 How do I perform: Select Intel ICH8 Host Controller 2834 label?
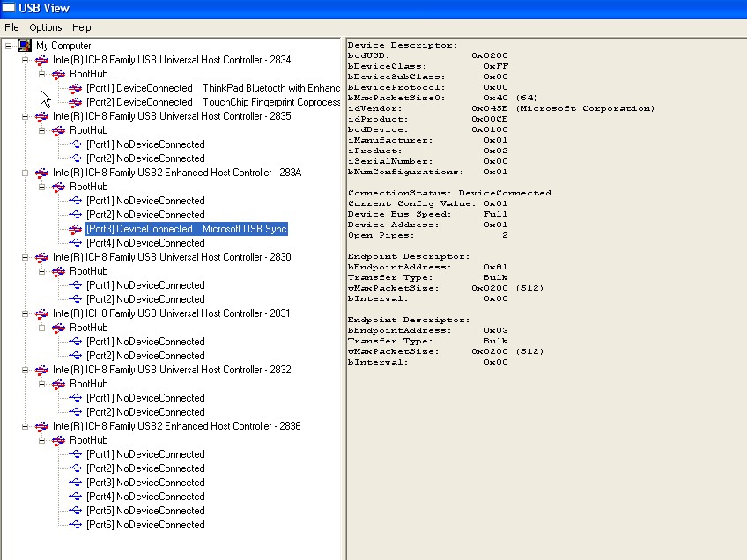click(172, 60)
